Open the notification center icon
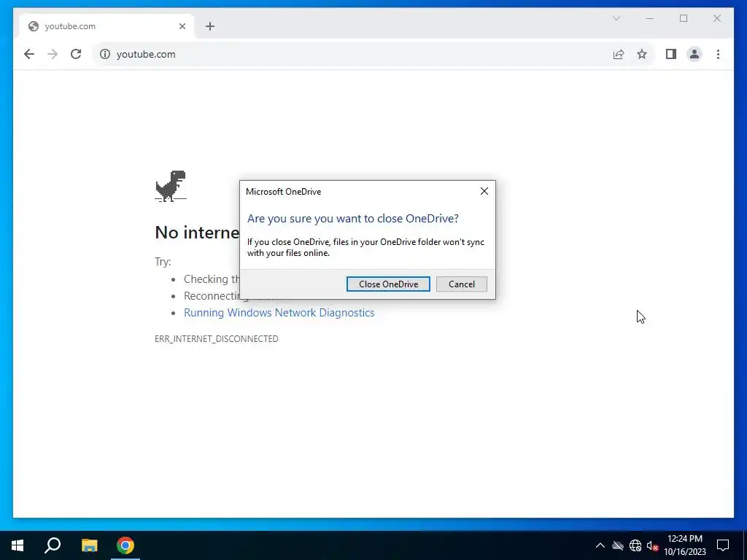This screenshot has width=747, height=560. tap(723, 545)
